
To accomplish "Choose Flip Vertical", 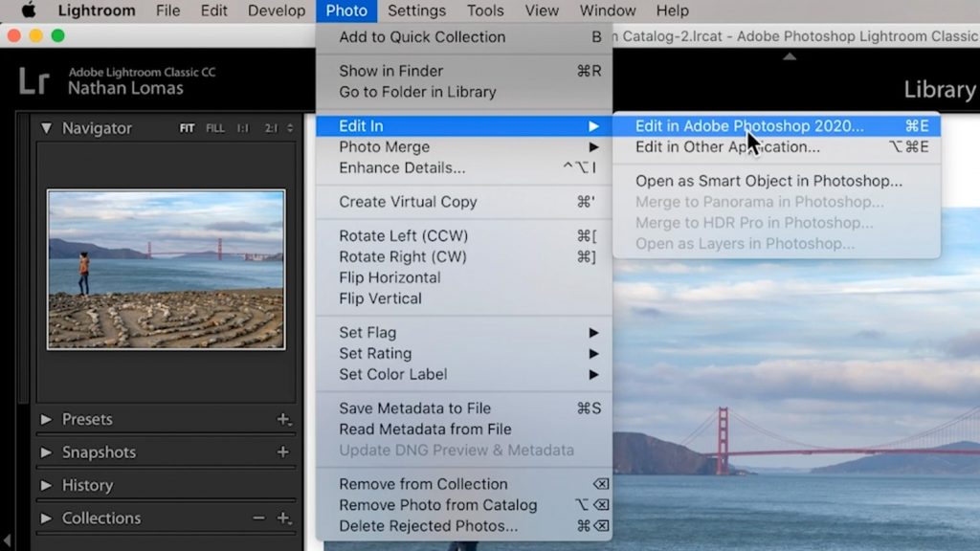I will (x=464, y=298).
